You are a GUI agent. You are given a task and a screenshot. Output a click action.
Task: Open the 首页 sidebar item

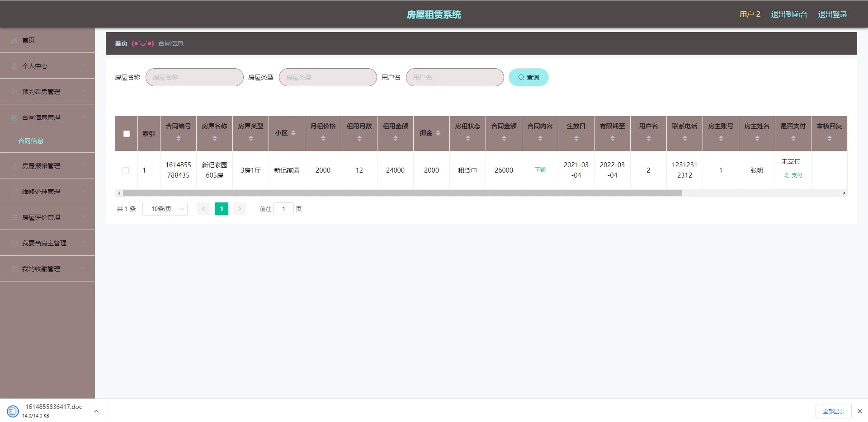tap(47, 40)
